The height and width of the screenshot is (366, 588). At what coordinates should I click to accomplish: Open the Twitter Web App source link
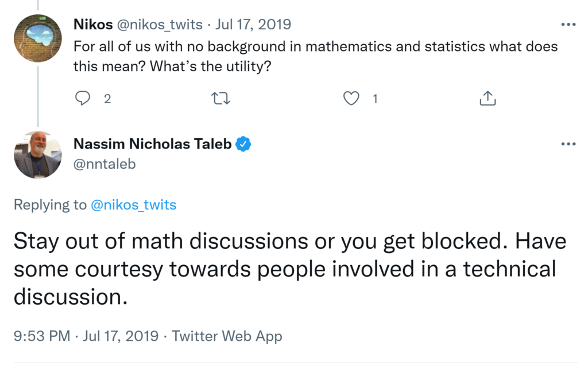[227, 336]
